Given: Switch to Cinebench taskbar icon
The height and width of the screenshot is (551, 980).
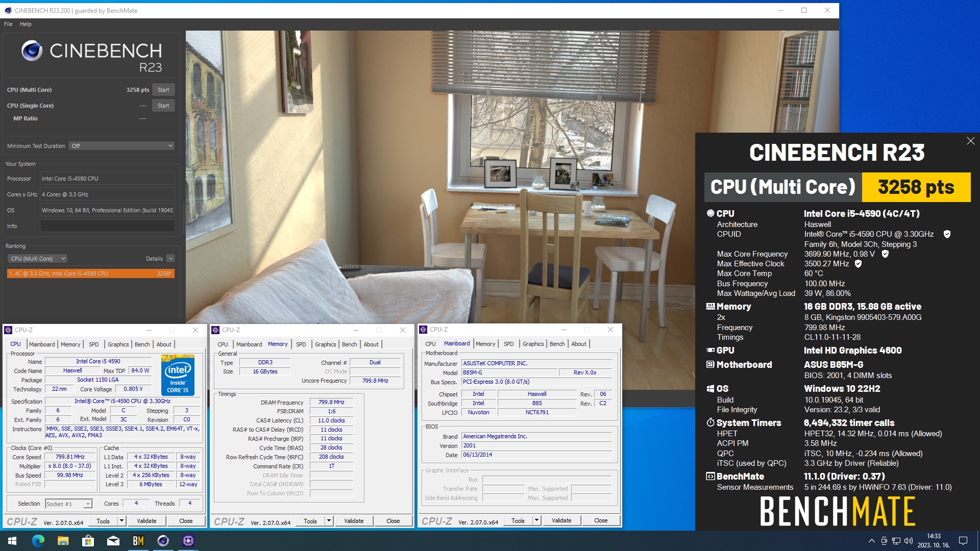Looking at the screenshot, I should 163,541.
